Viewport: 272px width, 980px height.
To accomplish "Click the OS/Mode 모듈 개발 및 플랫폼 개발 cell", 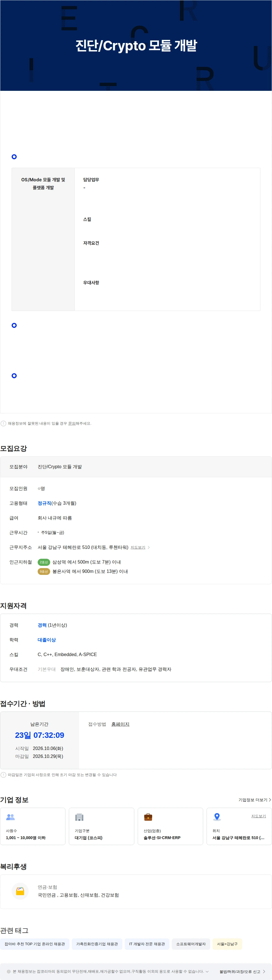I will [43, 239].
